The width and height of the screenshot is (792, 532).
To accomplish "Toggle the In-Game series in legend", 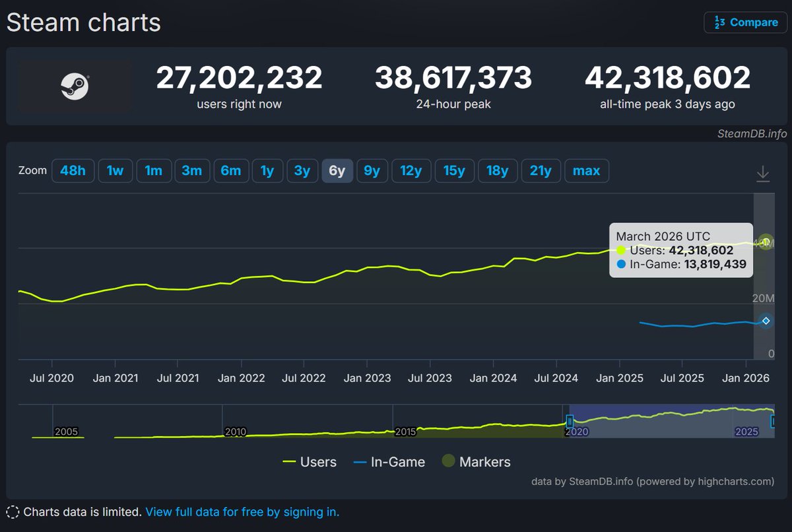I will (389, 462).
